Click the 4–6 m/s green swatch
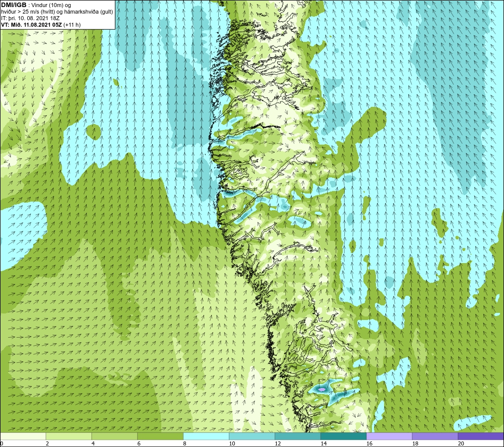 point(114,436)
